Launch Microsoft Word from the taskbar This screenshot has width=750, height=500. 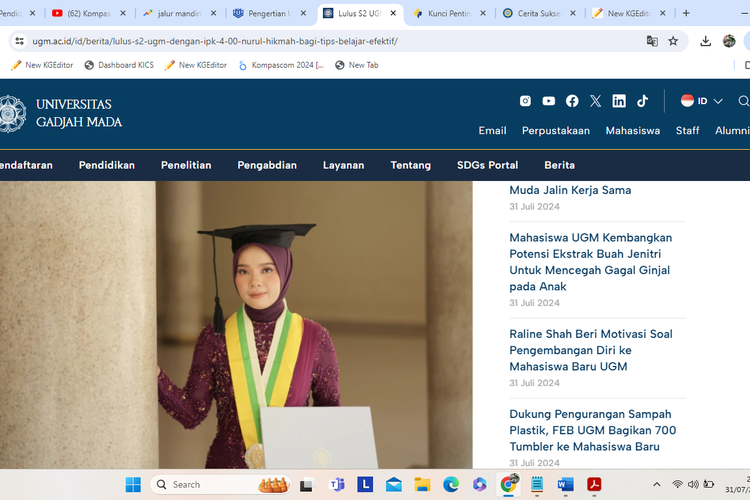[565, 485]
